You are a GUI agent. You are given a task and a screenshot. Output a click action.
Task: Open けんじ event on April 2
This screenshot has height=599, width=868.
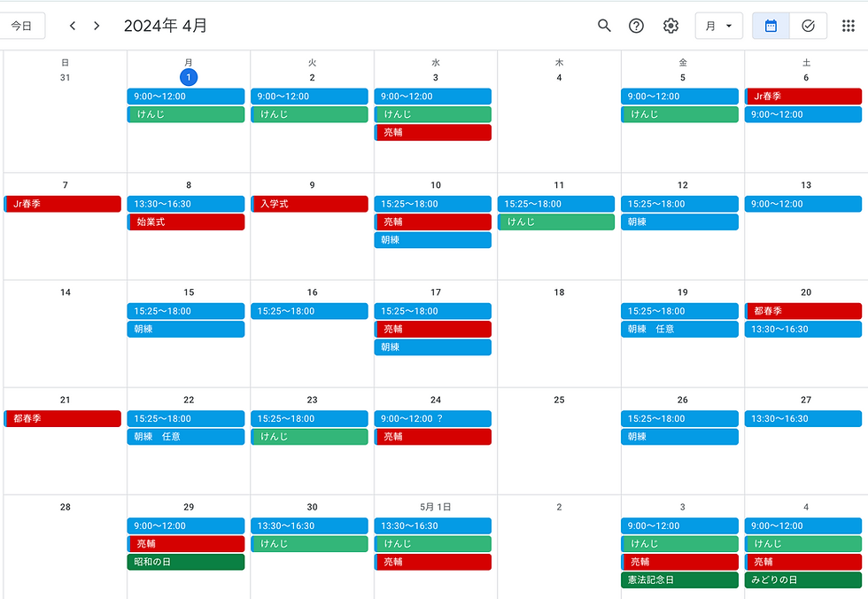click(309, 114)
